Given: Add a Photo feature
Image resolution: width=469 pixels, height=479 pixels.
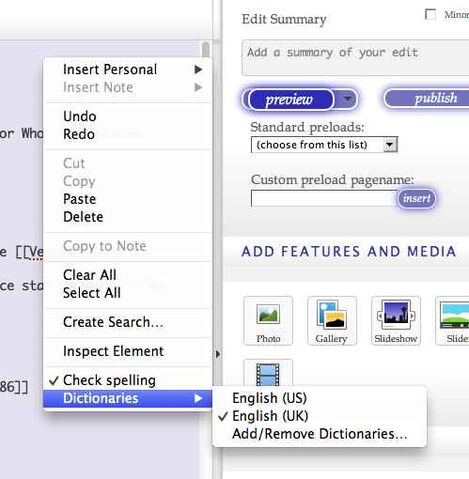Looking at the screenshot, I should click(268, 321).
